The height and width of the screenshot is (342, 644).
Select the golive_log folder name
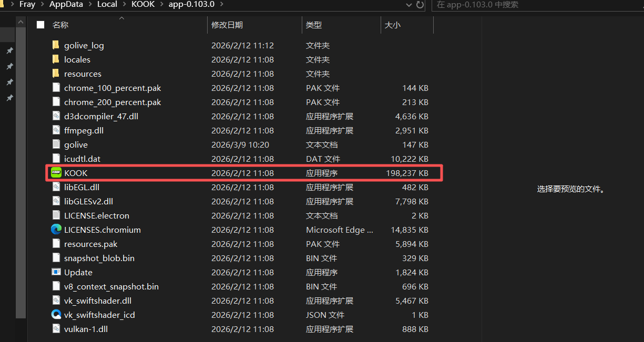click(84, 45)
